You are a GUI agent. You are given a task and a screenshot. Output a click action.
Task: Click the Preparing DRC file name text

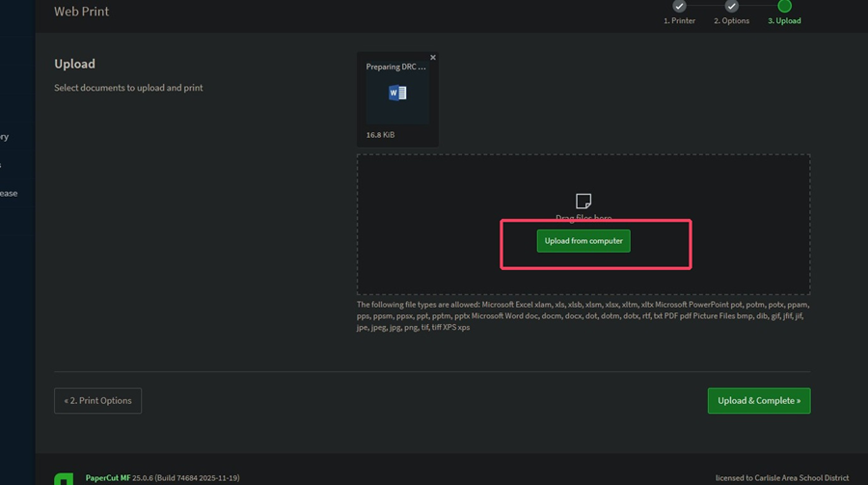[x=395, y=67]
